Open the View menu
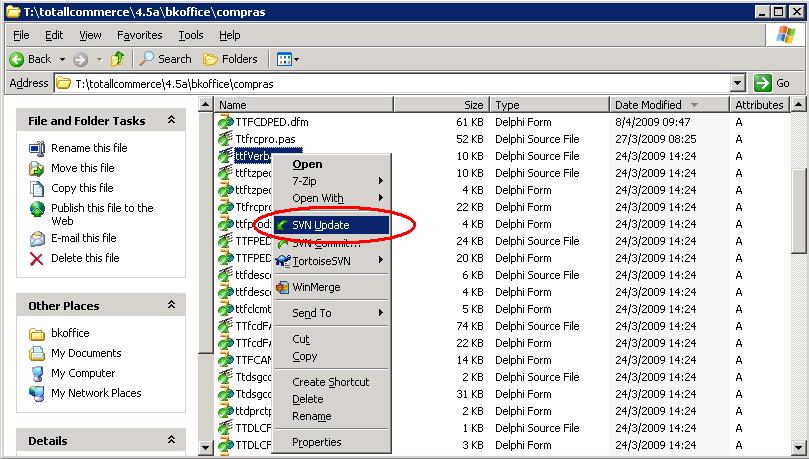The width and height of the screenshot is (809, 459). [90, 35]
